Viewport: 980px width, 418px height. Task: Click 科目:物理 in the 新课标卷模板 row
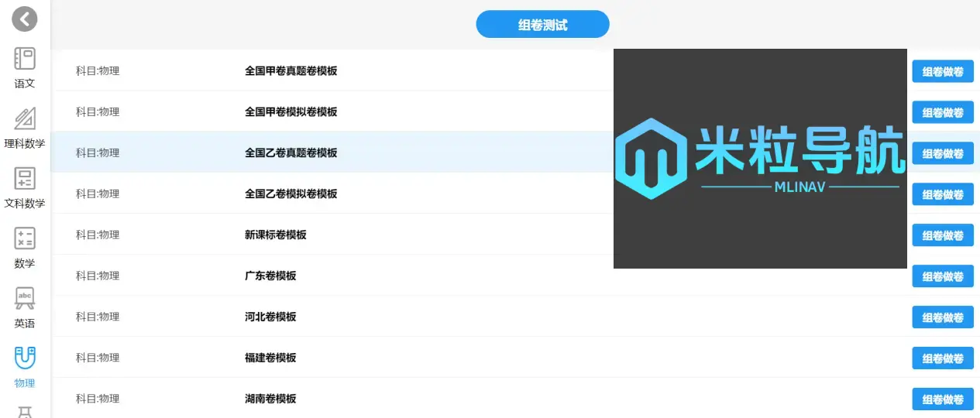[98, 235]
